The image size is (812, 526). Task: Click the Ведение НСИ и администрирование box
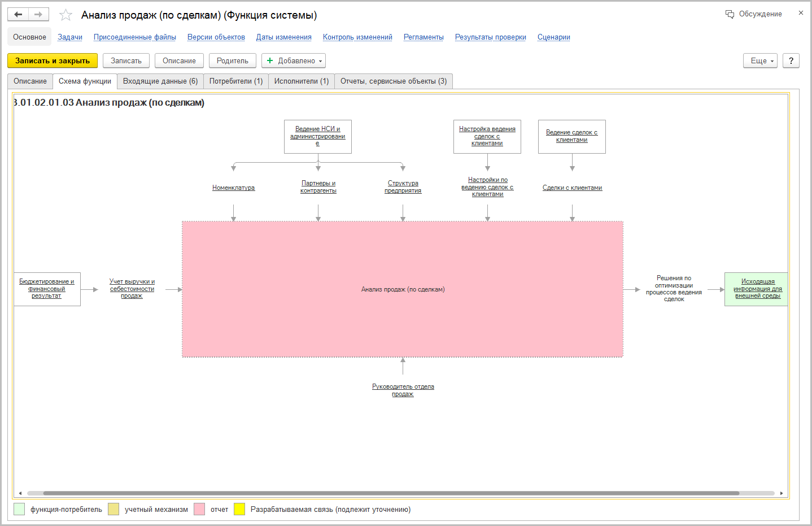318,136
